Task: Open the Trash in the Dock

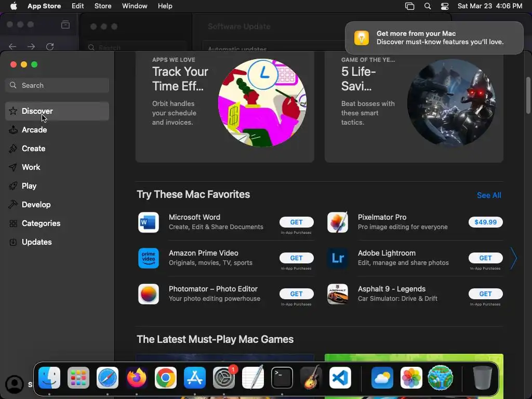Action: tap(483, 377)
